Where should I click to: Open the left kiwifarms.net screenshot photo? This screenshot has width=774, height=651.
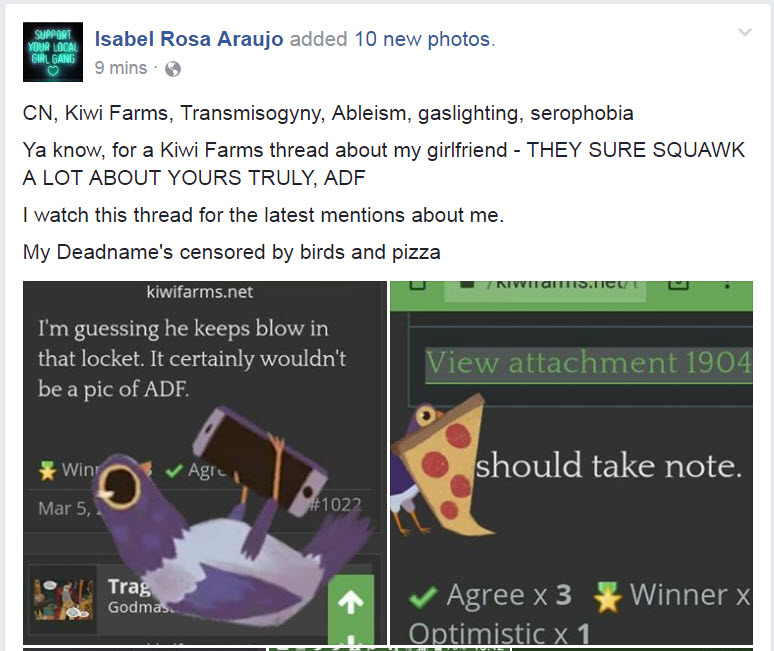(x=205, y=462)
